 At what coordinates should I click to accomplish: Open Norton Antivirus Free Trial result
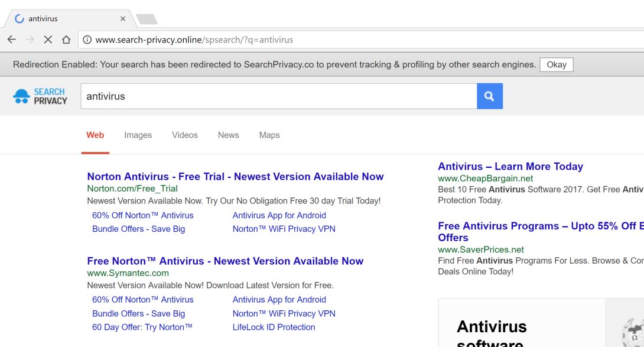point(235,176)
